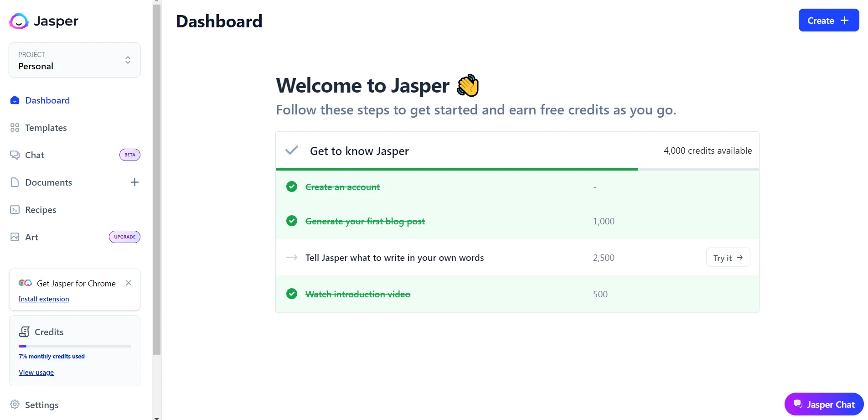The width and height of the screenshot is (868, 420).
Task: Select the Recipes icon in sidebar
Action: coord(14,209)
